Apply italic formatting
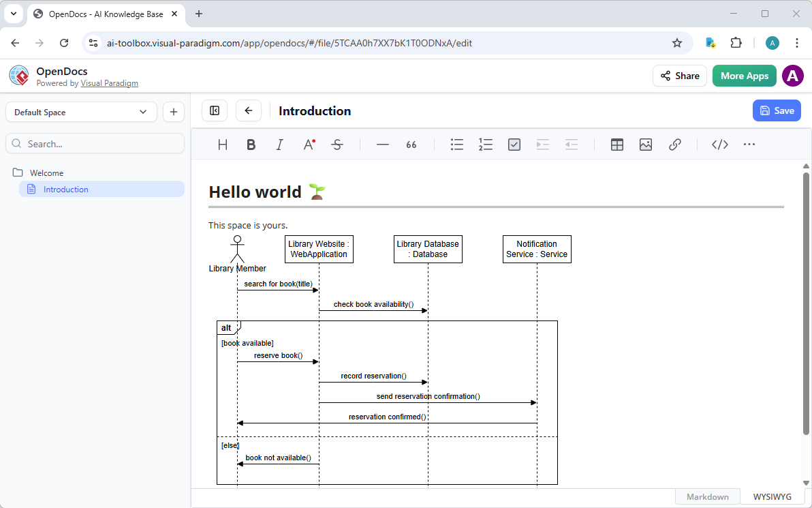The width and height of the screenshot is (812, 508). pos(279,144)
